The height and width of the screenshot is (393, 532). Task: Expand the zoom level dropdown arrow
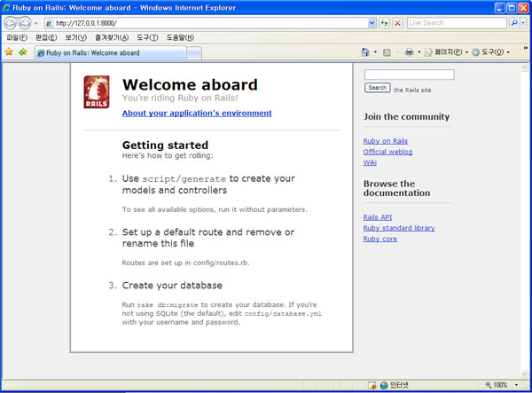[516, 385]
